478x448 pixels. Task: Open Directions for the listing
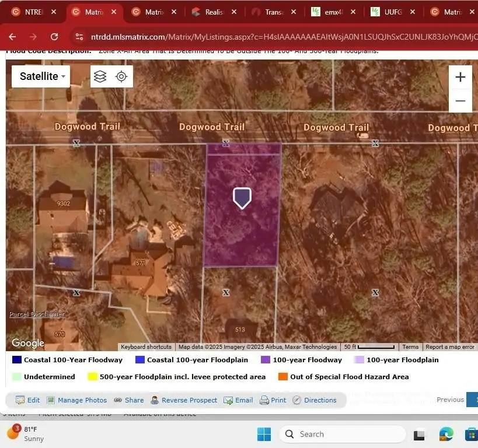[x=314, y=400]
